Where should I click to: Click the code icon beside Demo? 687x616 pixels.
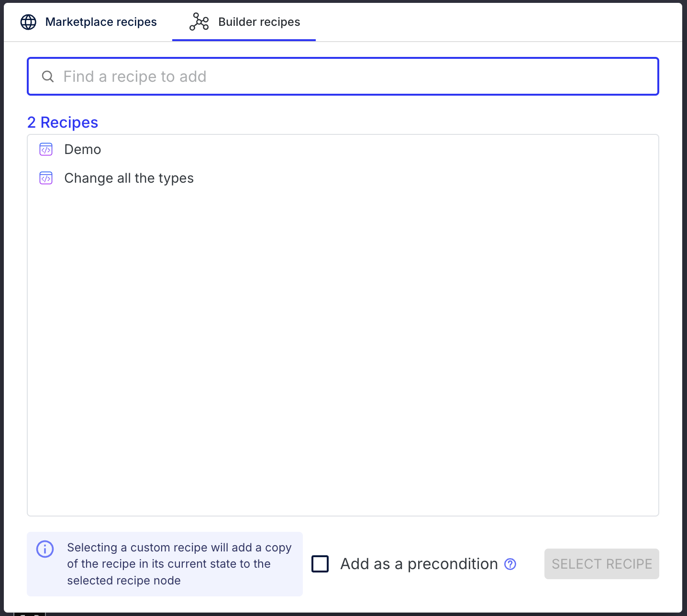pyautogui.click(x=46, y=150)
